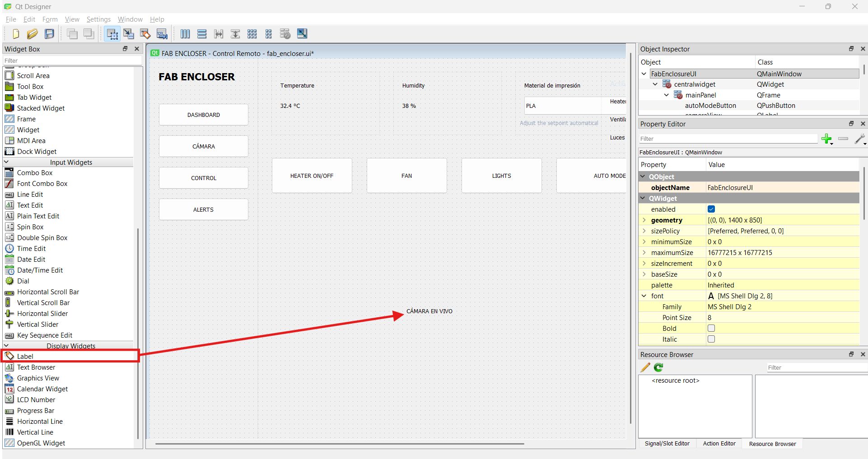Focus the Resource Browser filter field

(817, 367)
